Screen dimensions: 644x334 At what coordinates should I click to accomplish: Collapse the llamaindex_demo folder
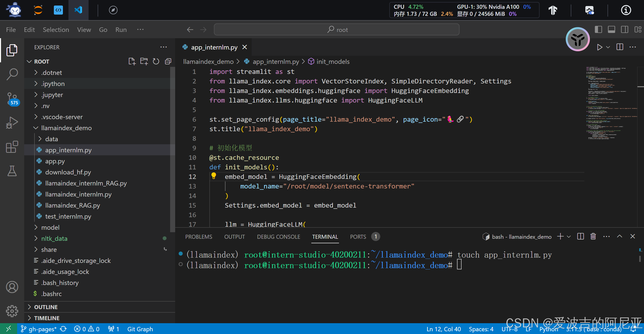(66, 128)
